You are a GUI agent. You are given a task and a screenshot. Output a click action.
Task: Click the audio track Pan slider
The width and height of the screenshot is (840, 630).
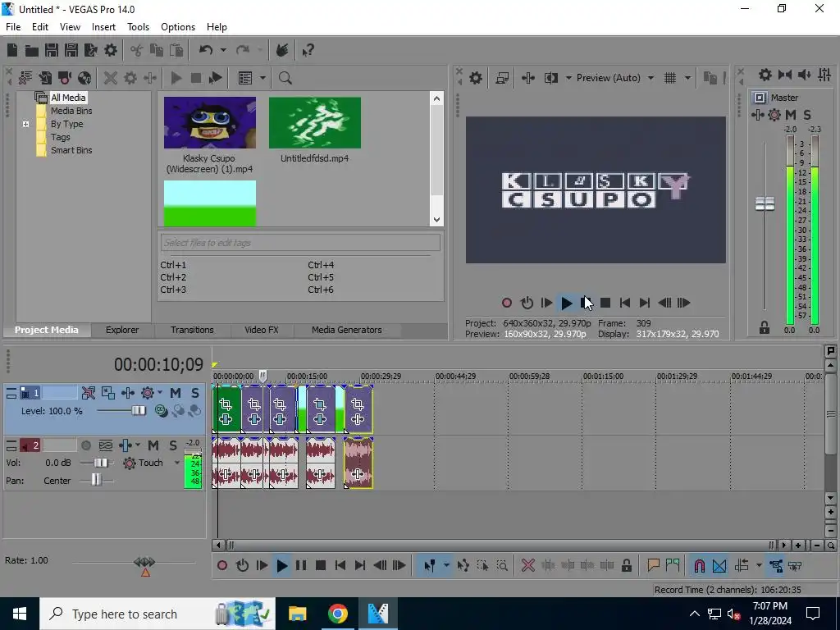pyautogui.click(x=97, y=481)
